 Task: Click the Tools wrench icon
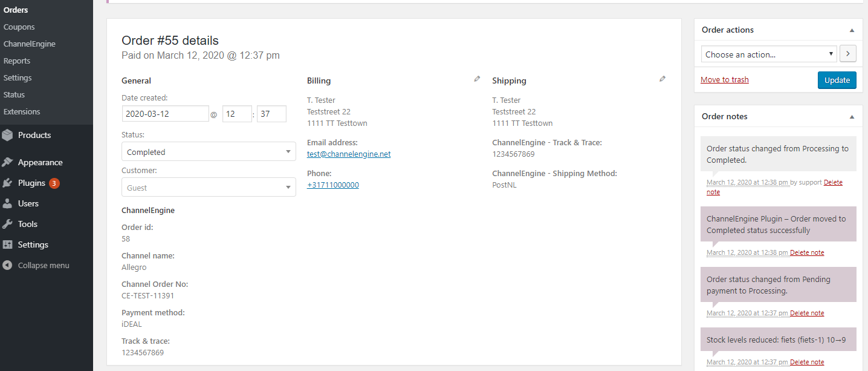(x=7, y=224)
